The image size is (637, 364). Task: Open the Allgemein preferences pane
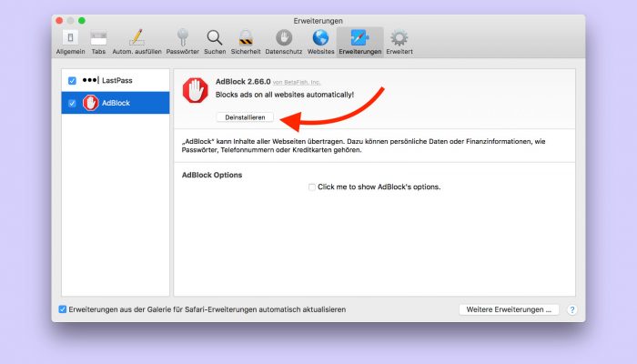click(x=70, y=42)
